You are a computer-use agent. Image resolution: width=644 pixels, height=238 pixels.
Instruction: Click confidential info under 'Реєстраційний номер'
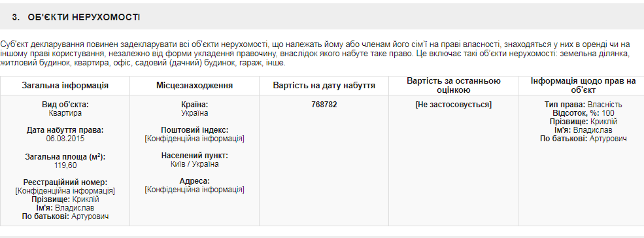pos(65,191)
